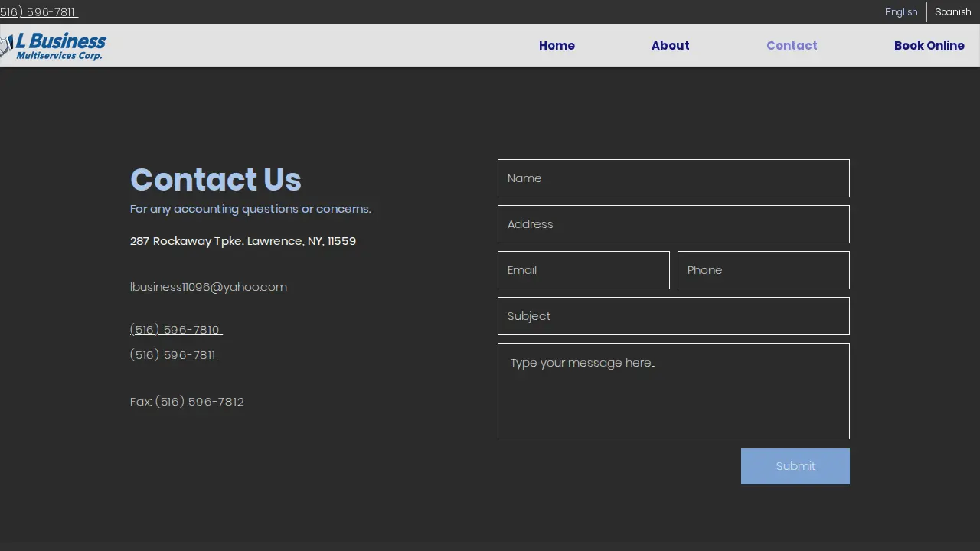Go to the About page
980x551 pixels.
coord(670,46)
